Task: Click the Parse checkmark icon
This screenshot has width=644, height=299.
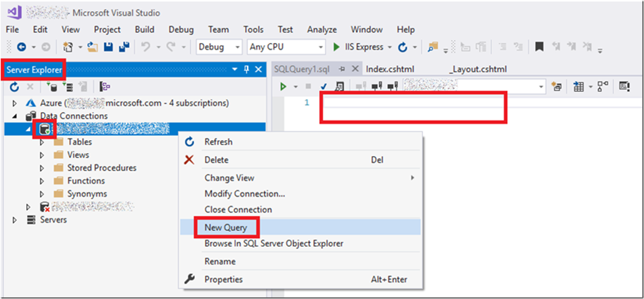Action: tap(324, 86)
